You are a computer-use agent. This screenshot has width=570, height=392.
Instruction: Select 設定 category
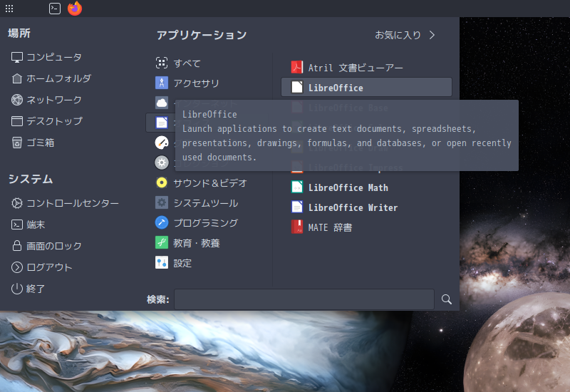click(173, 262)
